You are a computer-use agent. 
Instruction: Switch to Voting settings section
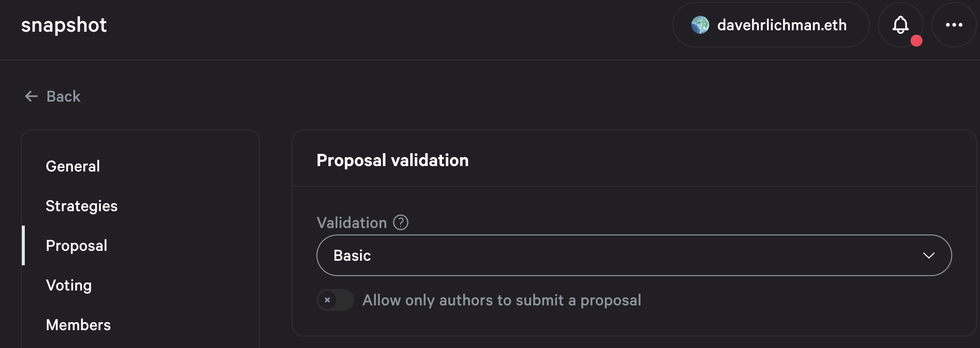(x=69, y=285)
